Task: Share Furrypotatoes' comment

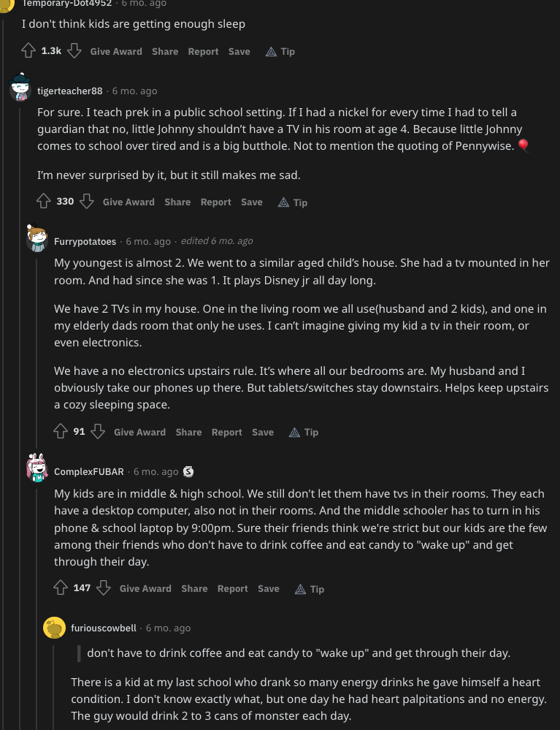Action: [188, 432]
